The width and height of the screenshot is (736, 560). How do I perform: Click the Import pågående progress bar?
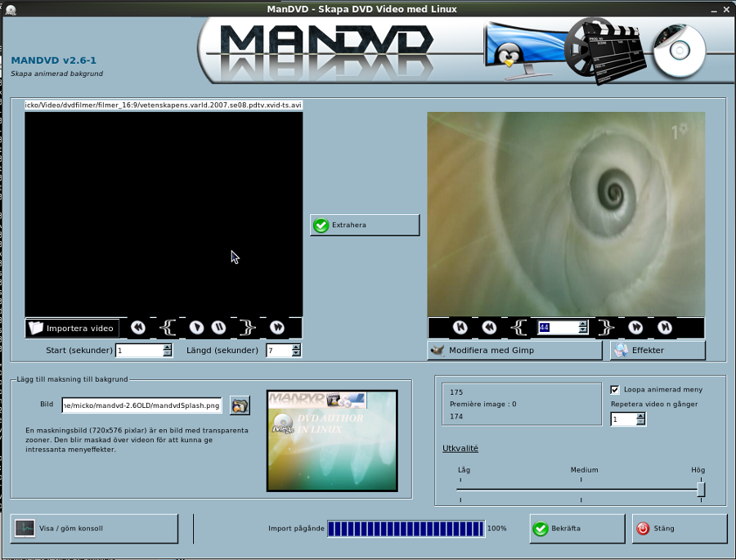pyautogui.click(x=406, y=529)
